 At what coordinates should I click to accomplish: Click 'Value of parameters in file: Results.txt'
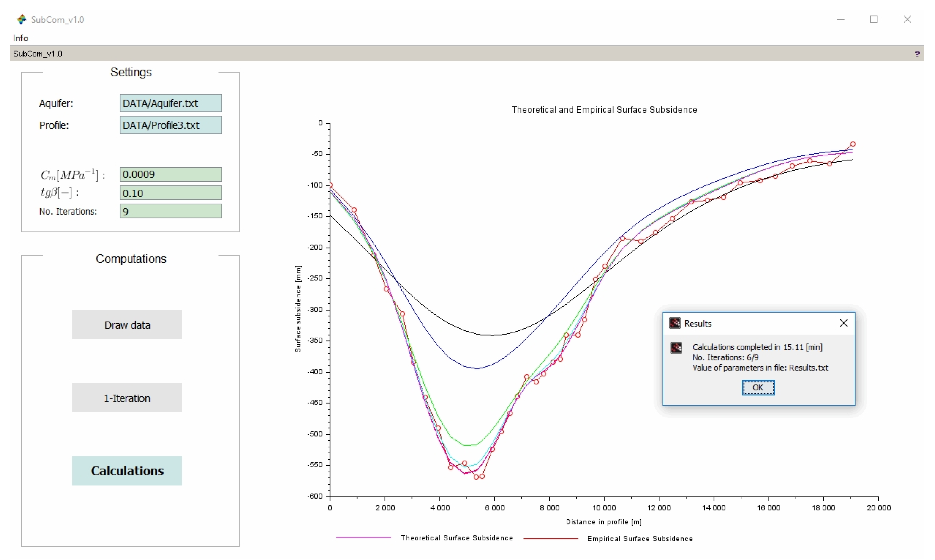(760, 367)
